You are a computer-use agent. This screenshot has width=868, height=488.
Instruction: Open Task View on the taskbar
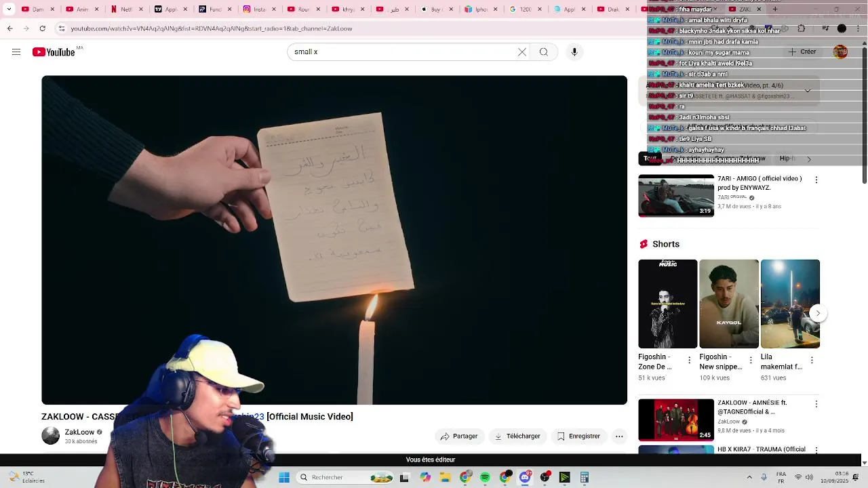405,478
